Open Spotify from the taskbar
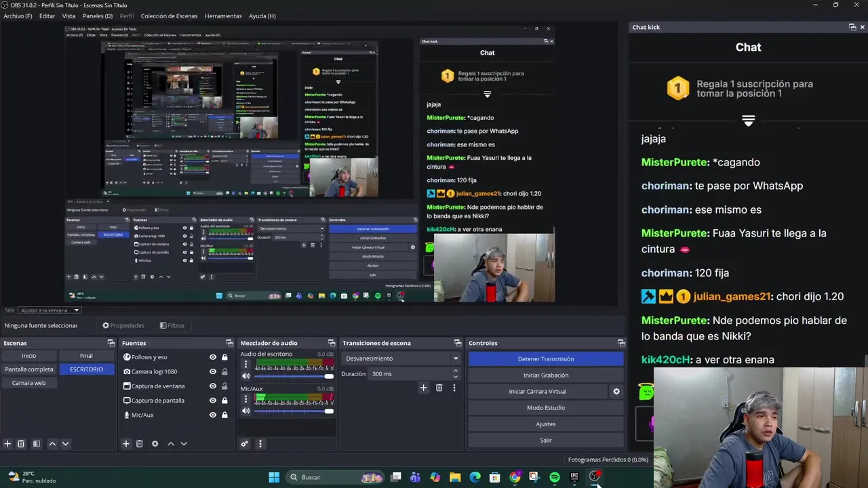The height and width of the screenshot is (488, 868). [555, 477]
